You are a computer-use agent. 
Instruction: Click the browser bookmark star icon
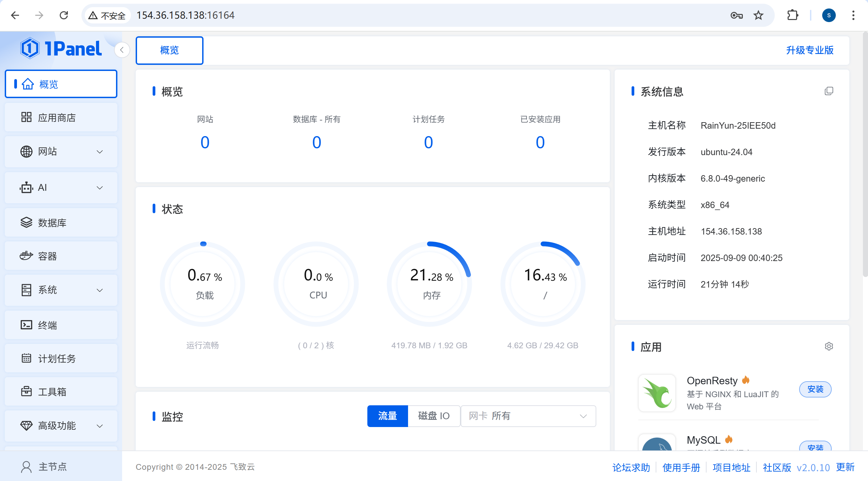click(x=758, y=15)
